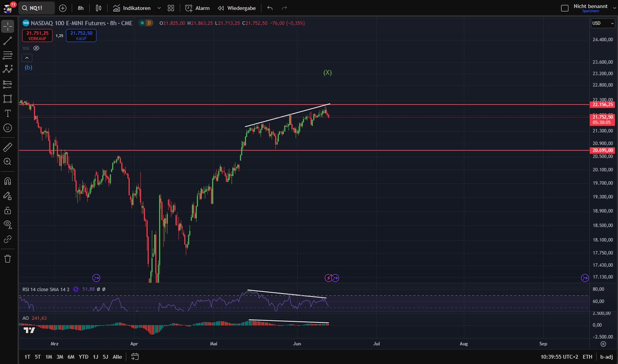Activate the zoom in tool

coord(7,162)
